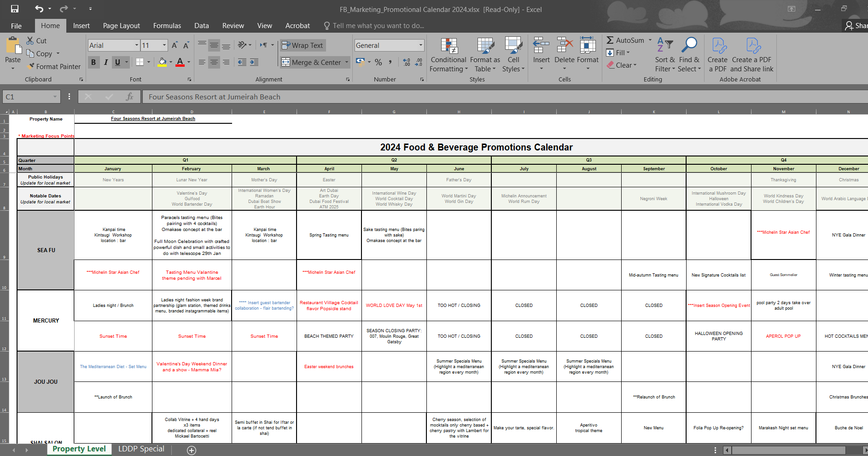Activate the Format Painter brush
Screen dimensions: 868x456
click(x=53, y=66)
